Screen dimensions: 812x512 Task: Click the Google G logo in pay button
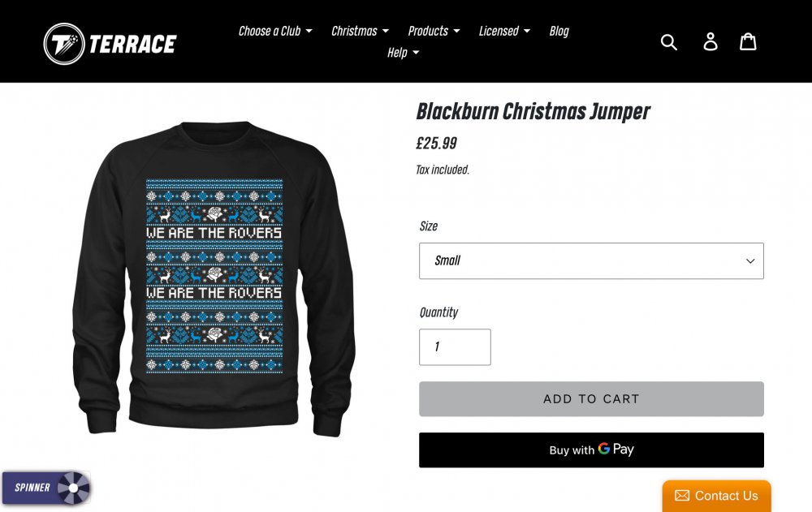coord(604,449)
